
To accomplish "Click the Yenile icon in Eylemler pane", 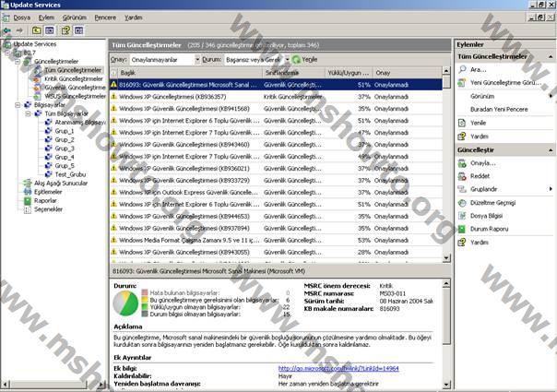I will point(462,123).
